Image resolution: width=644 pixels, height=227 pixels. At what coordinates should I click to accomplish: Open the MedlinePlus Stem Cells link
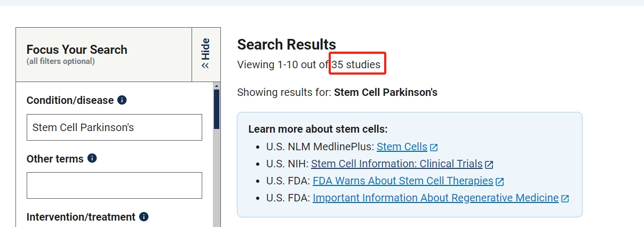click(x=402, y=147)
